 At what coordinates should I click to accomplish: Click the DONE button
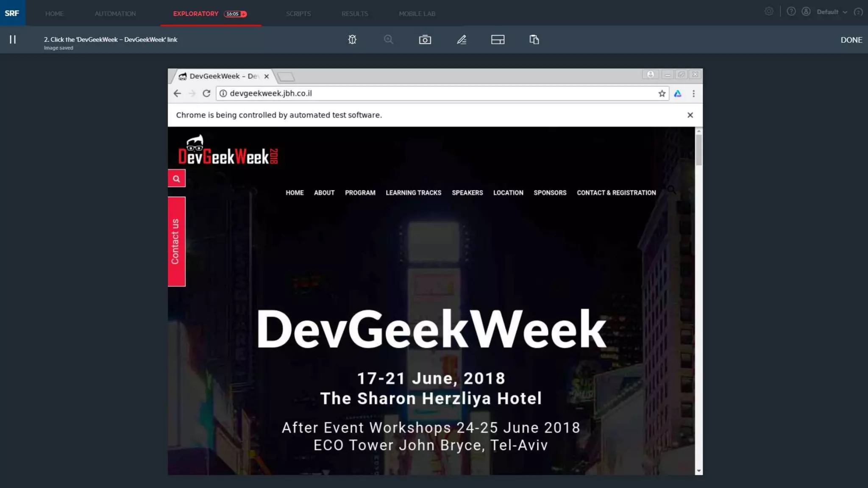(x=851, y=40)
